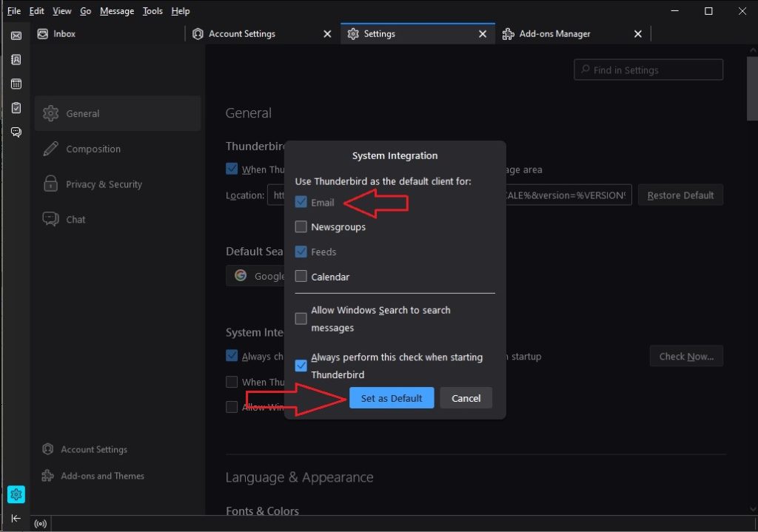The width and height of the screenshot is (758, 532).
Task: Click the Restore Default button
Action: click(680, 195)
